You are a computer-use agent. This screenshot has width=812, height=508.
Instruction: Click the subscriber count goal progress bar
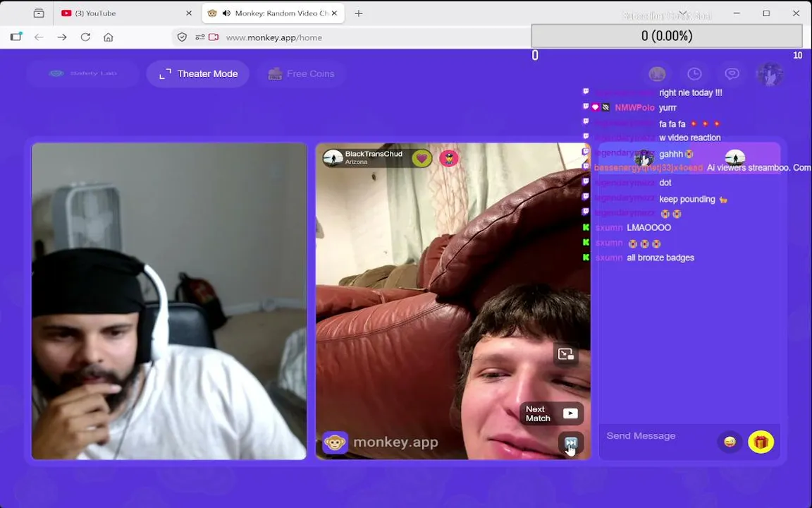point(667,36)
